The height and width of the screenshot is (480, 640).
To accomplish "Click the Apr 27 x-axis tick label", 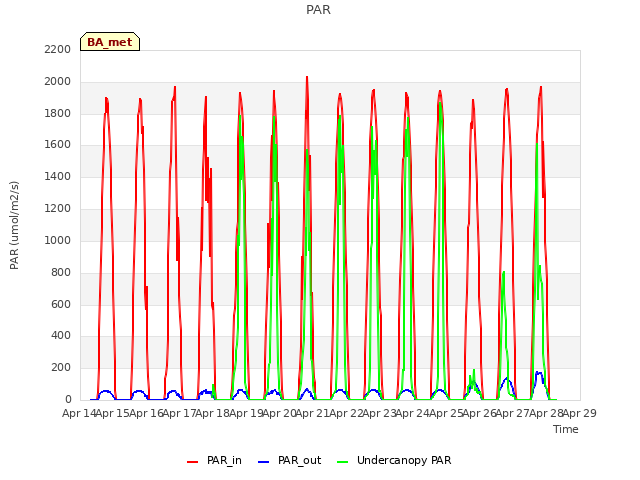I will [513, 413].
